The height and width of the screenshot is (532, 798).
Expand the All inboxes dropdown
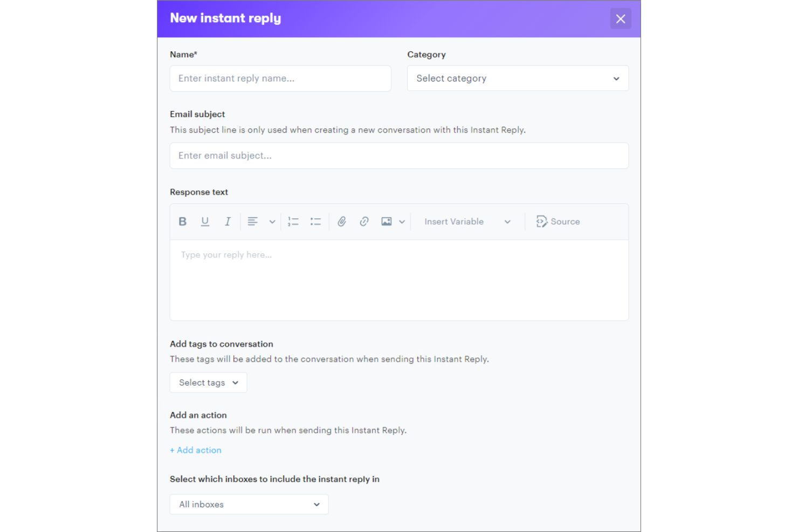click(x=249, y=504)
